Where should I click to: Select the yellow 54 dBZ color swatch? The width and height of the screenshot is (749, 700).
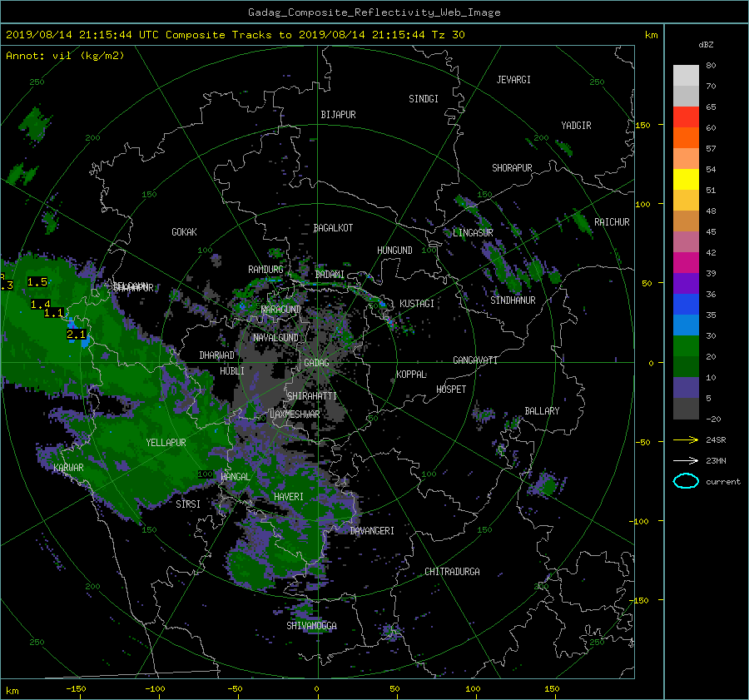[x=686, y=179]
